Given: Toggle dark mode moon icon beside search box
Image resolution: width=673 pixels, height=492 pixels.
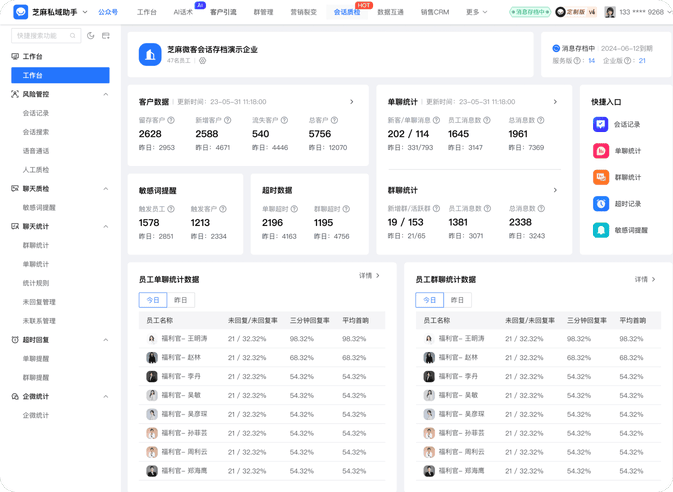Looking at the screenshot, I should (x=91, y=36).
